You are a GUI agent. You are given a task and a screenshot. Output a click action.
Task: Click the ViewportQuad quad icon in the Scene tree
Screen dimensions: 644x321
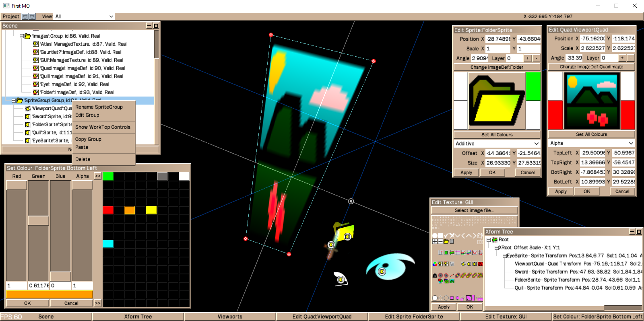pos(28,109)
